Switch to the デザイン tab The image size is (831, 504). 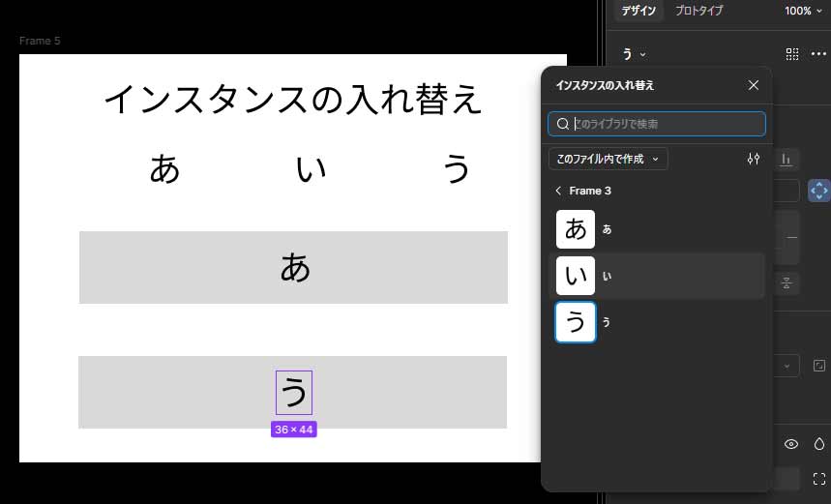point(638,11)
